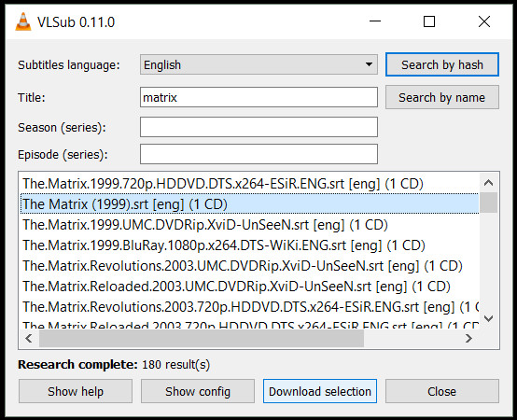
Task: Close the VLSub window with X
Action: 484,21
